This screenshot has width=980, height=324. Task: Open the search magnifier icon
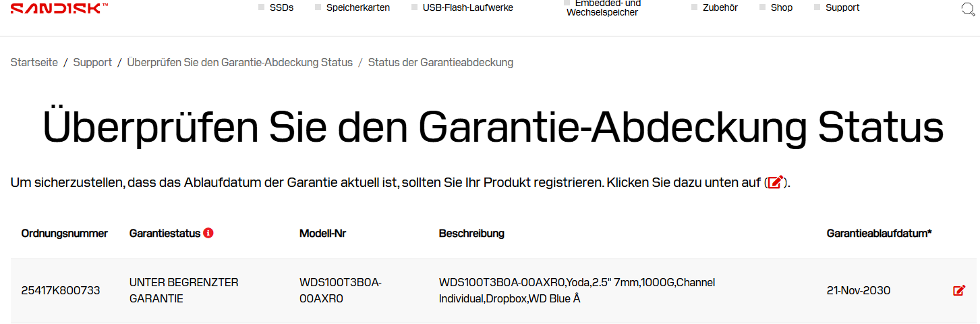click(x=968, y=9)
